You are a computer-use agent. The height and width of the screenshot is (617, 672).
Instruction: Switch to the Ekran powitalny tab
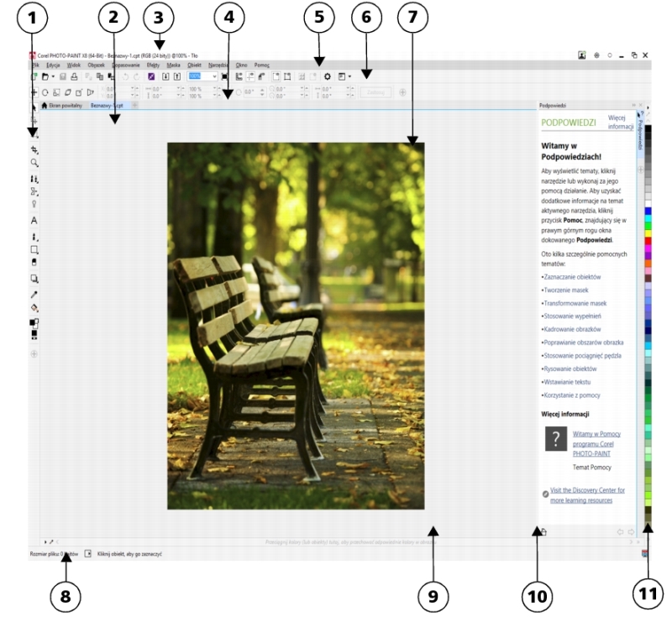pos(66,106)
